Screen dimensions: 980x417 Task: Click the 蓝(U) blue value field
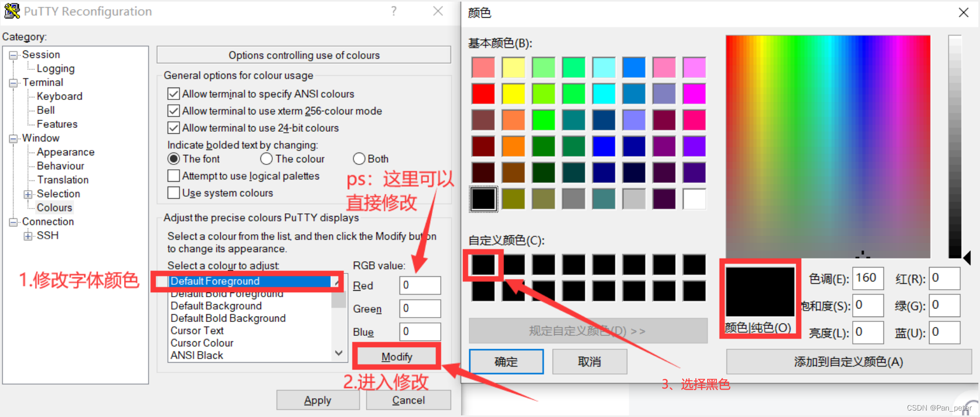coord(945,332)
